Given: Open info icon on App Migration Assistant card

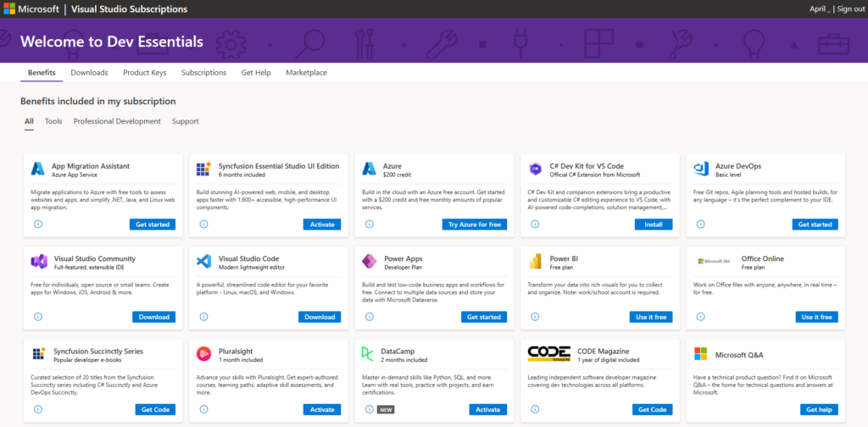Looking at the screenshot, I should 38,225.
